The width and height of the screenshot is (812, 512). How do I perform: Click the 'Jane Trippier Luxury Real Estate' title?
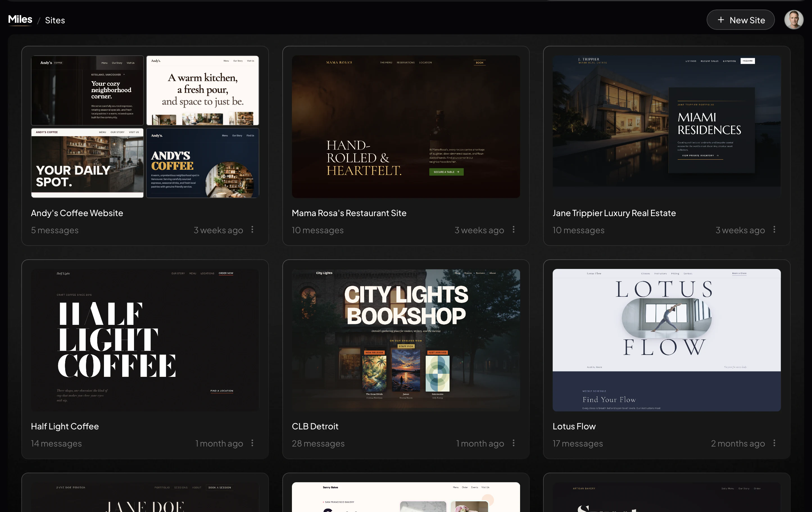[x=614, y=213]
